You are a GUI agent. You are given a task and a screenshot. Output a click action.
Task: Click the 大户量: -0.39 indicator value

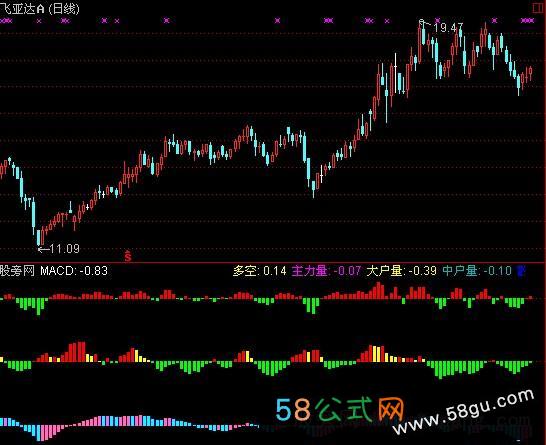(401, 271)
